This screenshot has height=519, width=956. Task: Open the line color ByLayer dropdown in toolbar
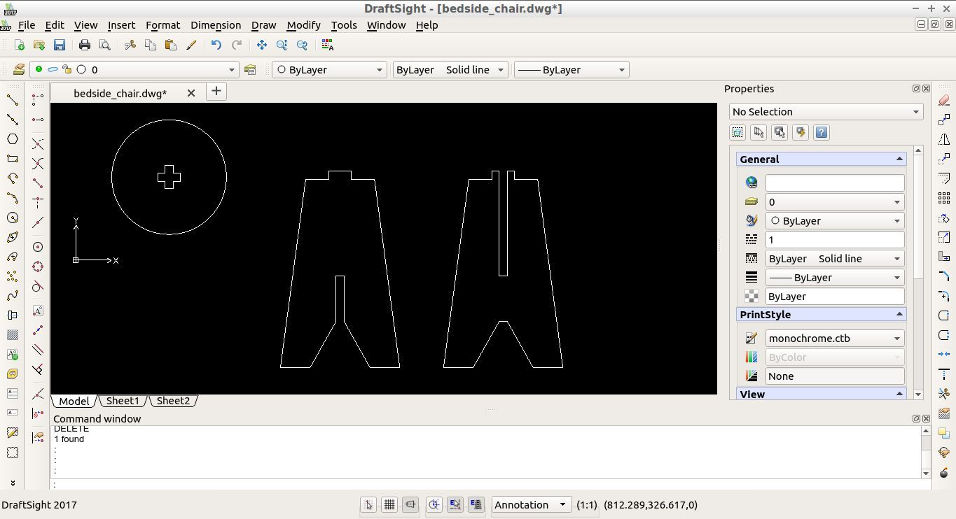329,70
